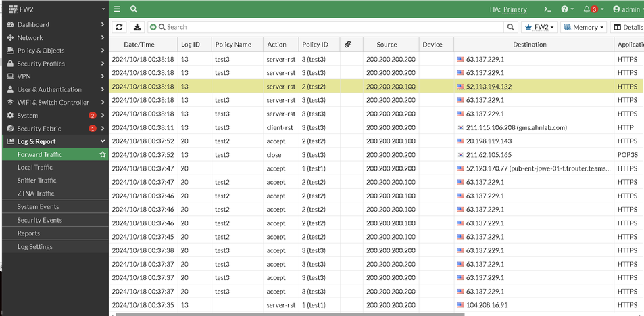Click the Details button

coord(627,27)
